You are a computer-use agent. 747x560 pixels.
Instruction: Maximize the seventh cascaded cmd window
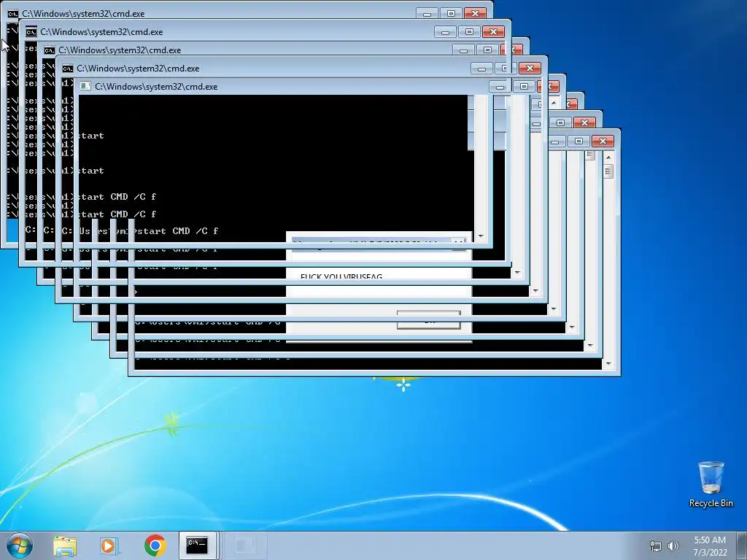561,122
